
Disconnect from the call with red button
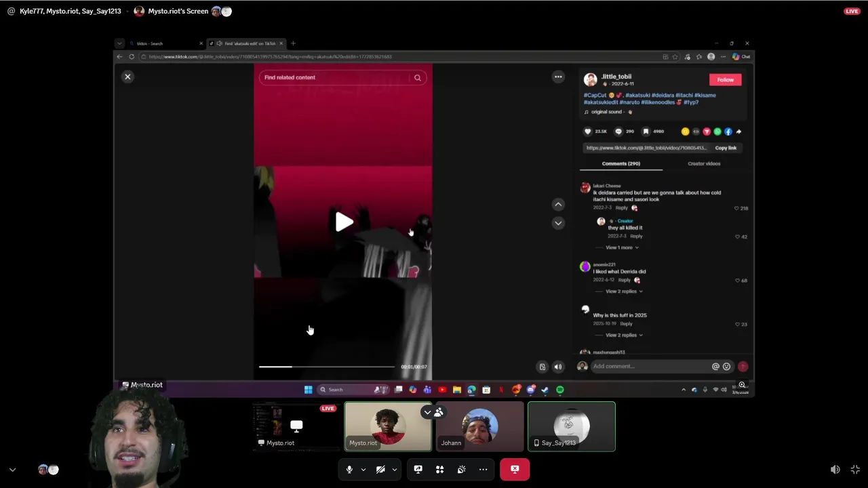pyautogui.click(x=515, y=469)
